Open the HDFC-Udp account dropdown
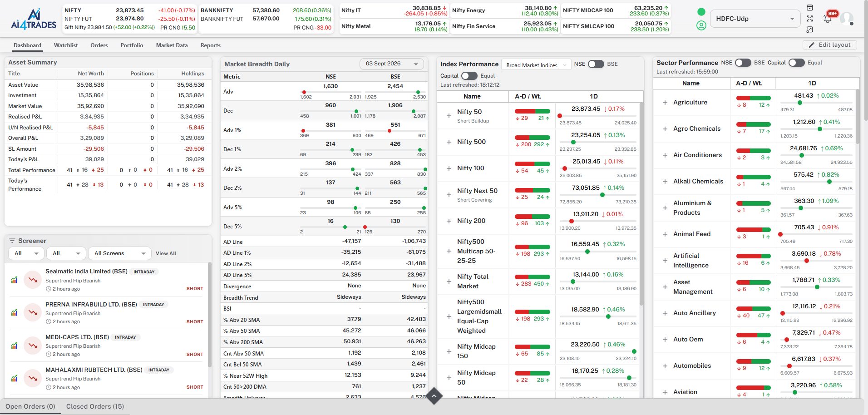 (x=755, y=19)
